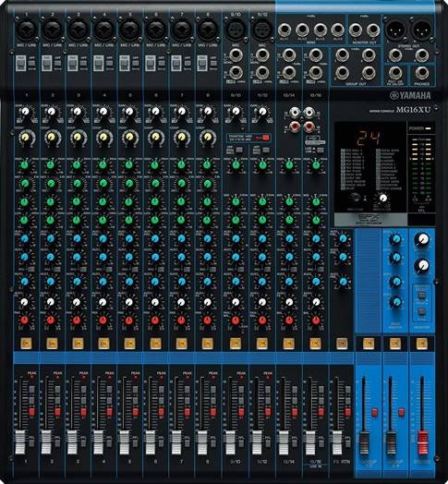448x484 pixels.
Task: Turn the channel 1 white GAIN knob
Action: pos(26,111)
